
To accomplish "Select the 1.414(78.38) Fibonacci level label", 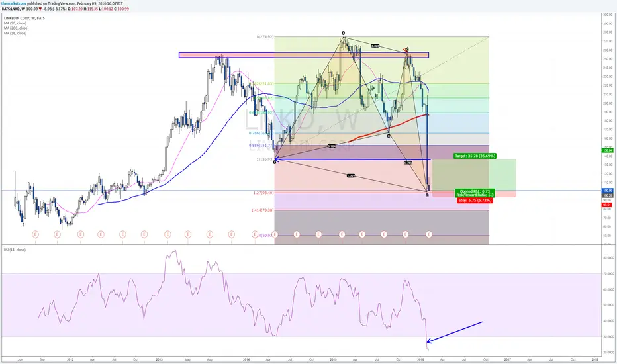I will tap(262, 210).
